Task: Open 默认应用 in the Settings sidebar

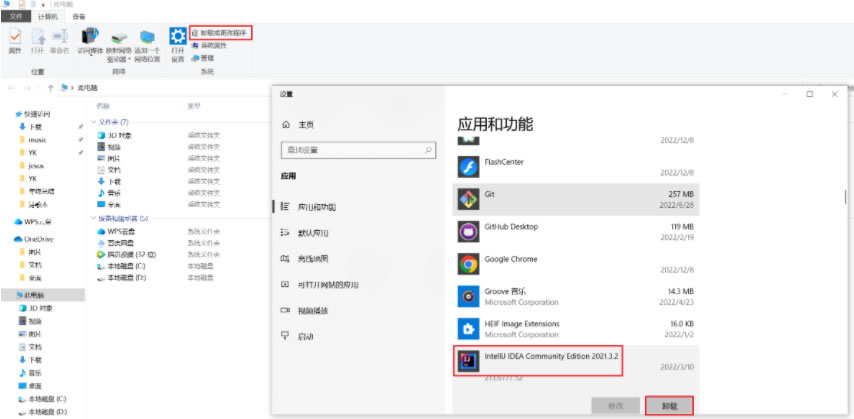Action: coord(312,233)
